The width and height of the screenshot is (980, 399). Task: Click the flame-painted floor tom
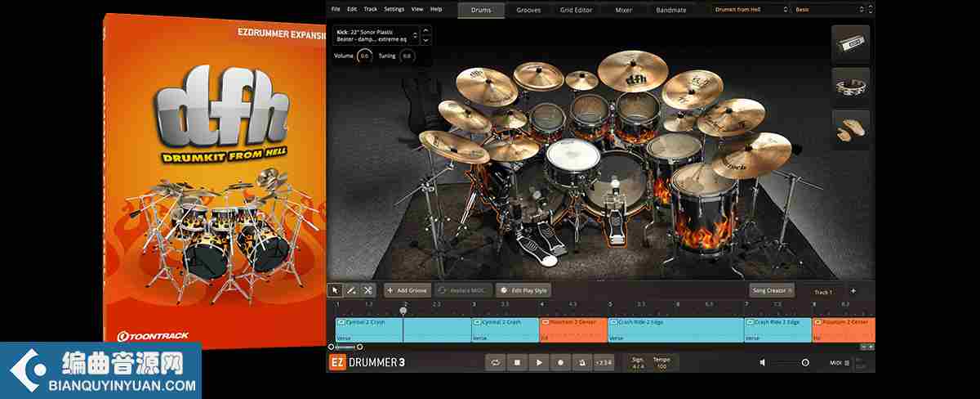coord(705,208)
